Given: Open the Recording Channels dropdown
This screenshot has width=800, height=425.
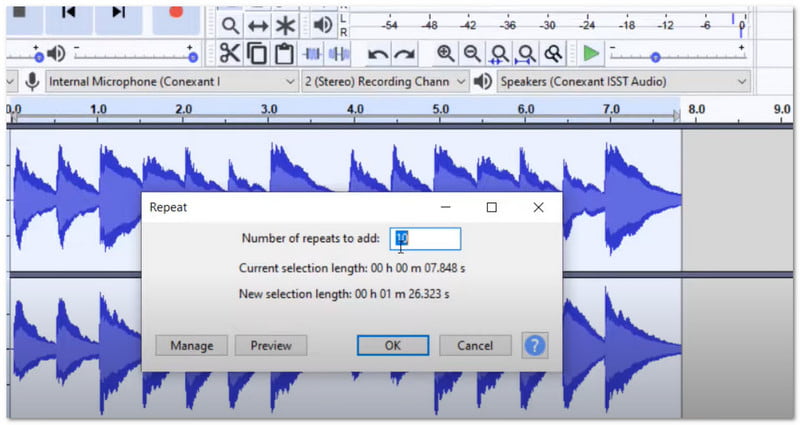Looking at the screenshot, I should coord(385,81).
